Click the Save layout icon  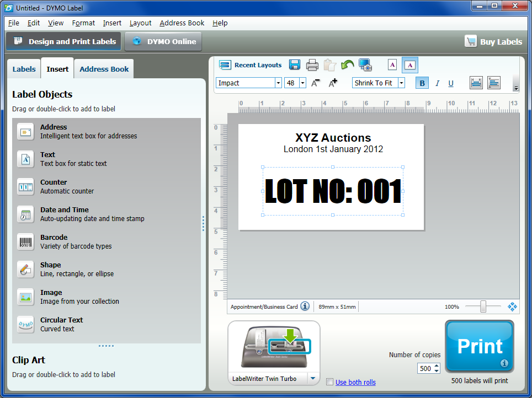point(295,64)
